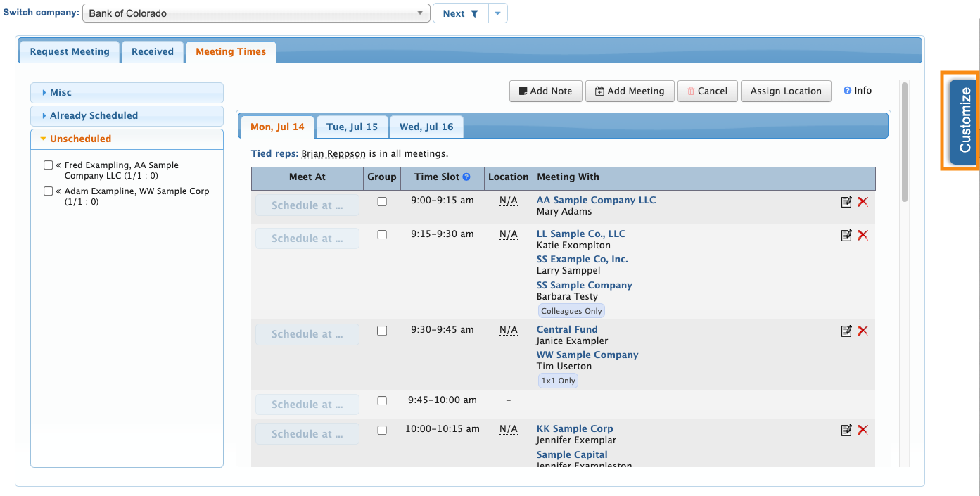Click Schedule at for 9:30-9:45 am
980x496 pixels.
[307, 334]
